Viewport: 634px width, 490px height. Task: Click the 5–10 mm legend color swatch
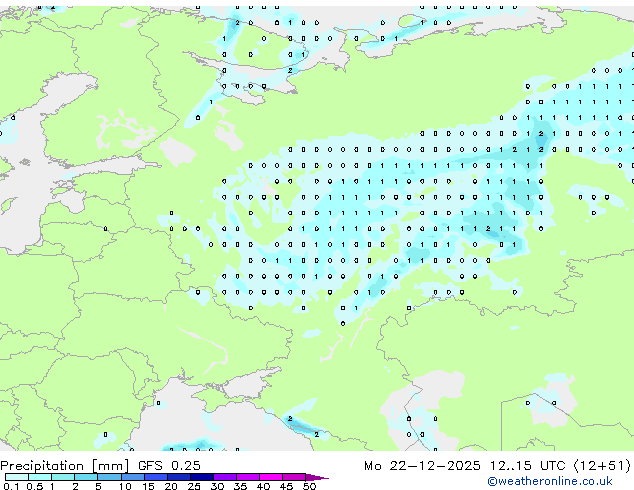(109, 477)
